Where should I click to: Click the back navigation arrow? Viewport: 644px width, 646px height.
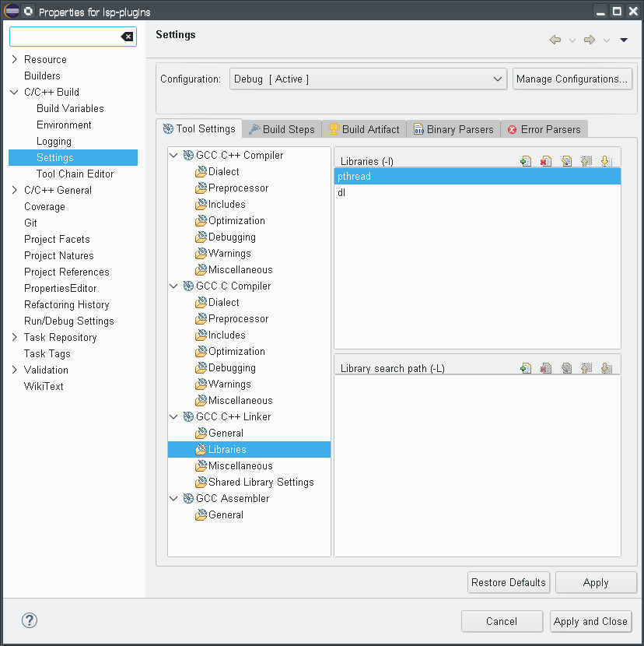click(x=555, y=40)
